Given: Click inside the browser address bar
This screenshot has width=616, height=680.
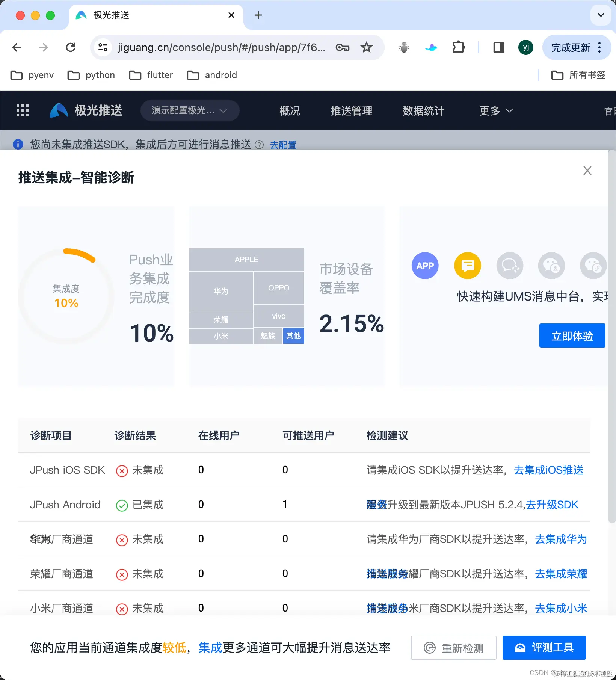Looking at the screenshot, I should [221, 47].
